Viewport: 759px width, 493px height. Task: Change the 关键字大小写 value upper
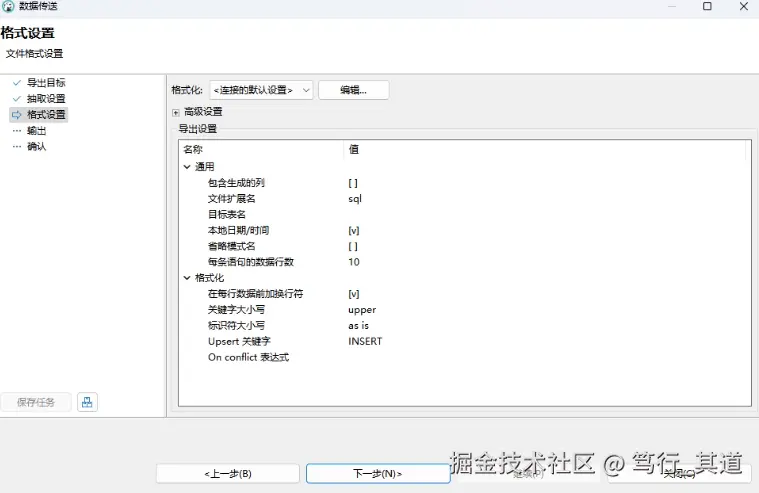pyautogui.click(x=362, y=310)
